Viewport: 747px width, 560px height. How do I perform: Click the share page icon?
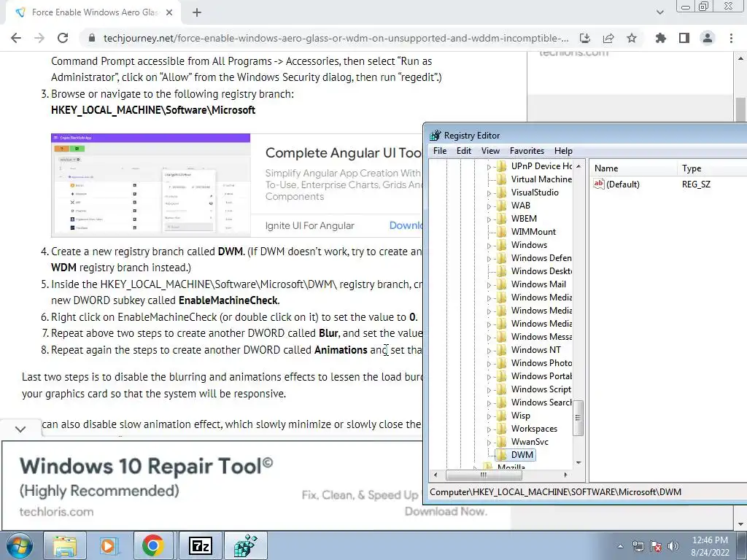pos(608,38)
